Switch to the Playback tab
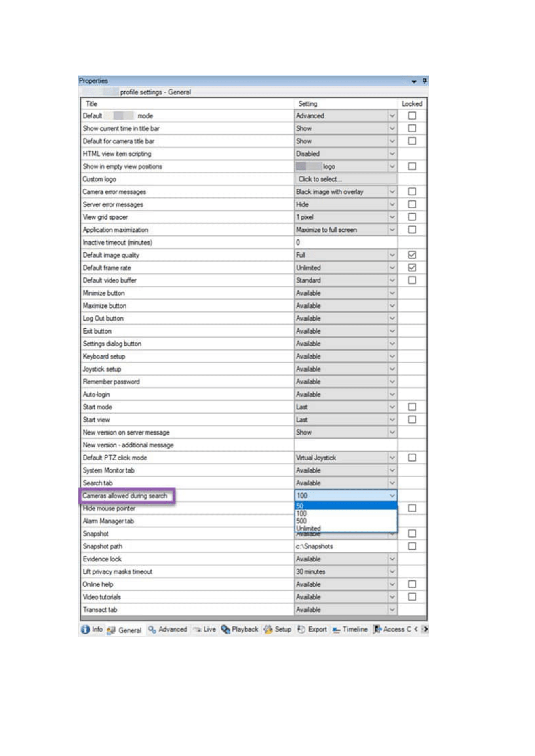The height and width of the screenshot is (756, 535). (240, 630)
